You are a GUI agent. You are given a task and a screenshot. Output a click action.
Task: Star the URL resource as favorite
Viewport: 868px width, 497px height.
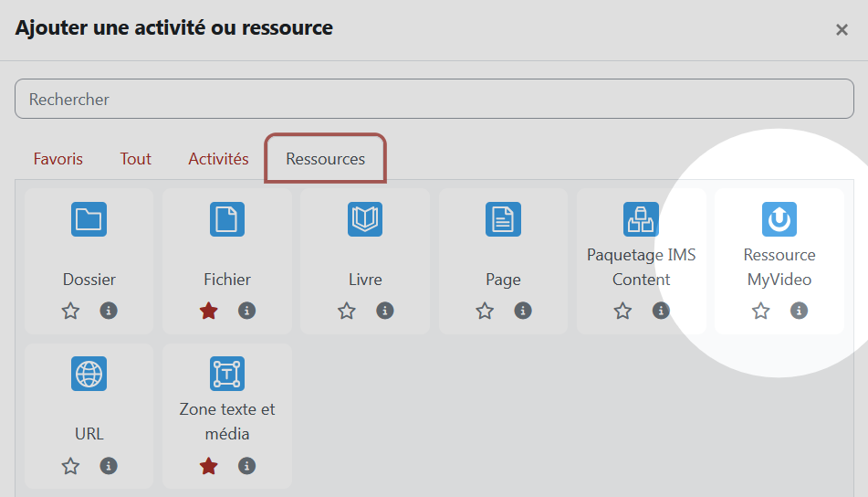click(x=70, y=466)
